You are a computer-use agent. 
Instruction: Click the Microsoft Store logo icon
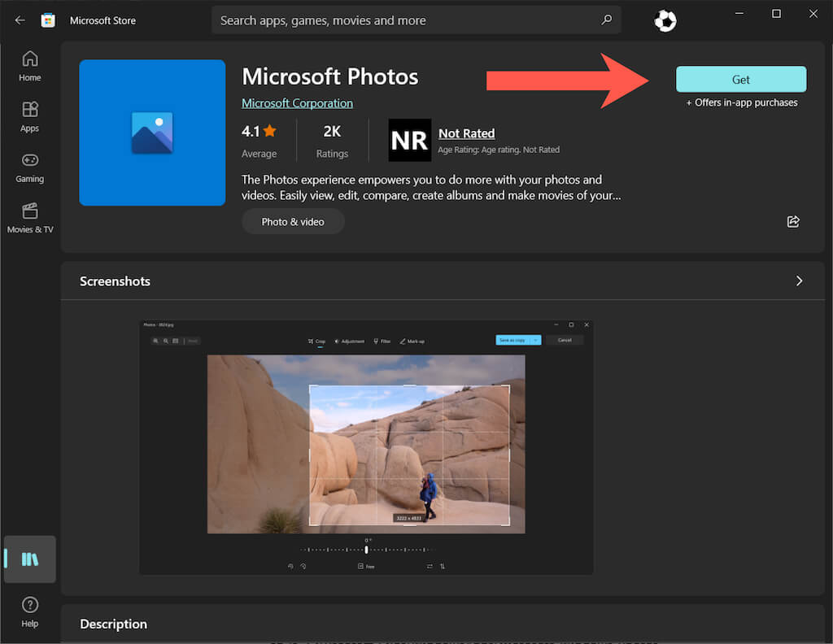pos(49,20)
